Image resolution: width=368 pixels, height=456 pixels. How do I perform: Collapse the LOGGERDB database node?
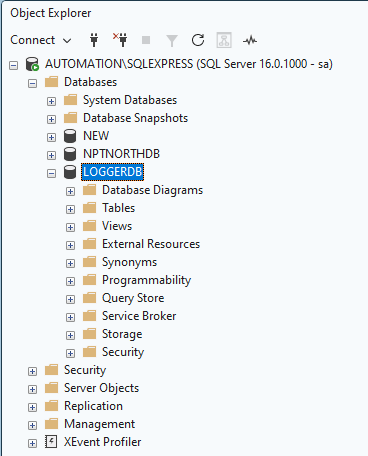click(x=51, y=173)
